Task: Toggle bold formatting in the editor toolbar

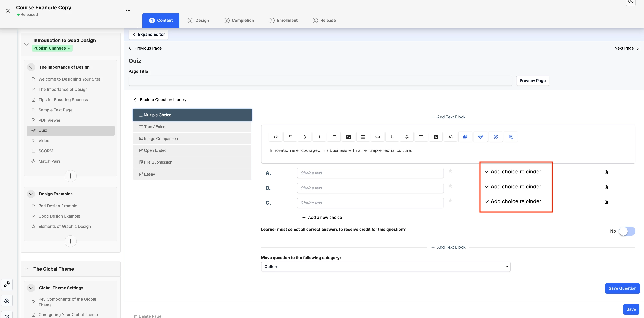Action: click(x=304, y=137)
